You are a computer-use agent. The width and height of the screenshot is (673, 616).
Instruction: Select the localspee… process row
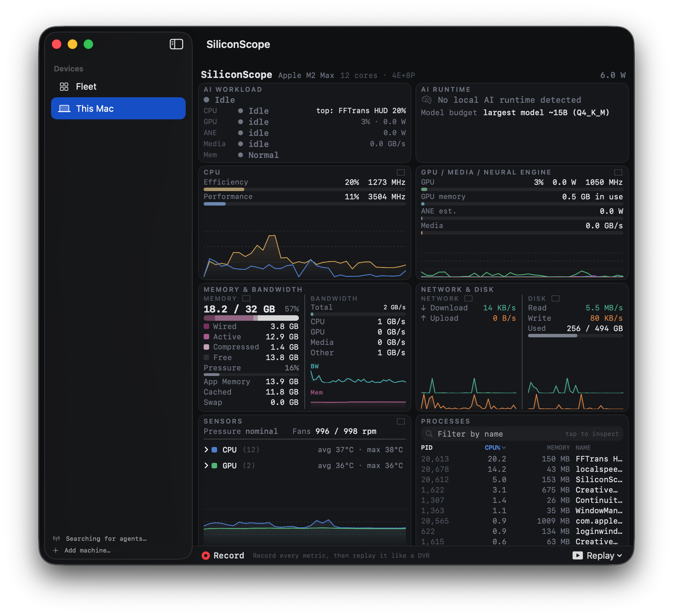[x=522, y=469]
